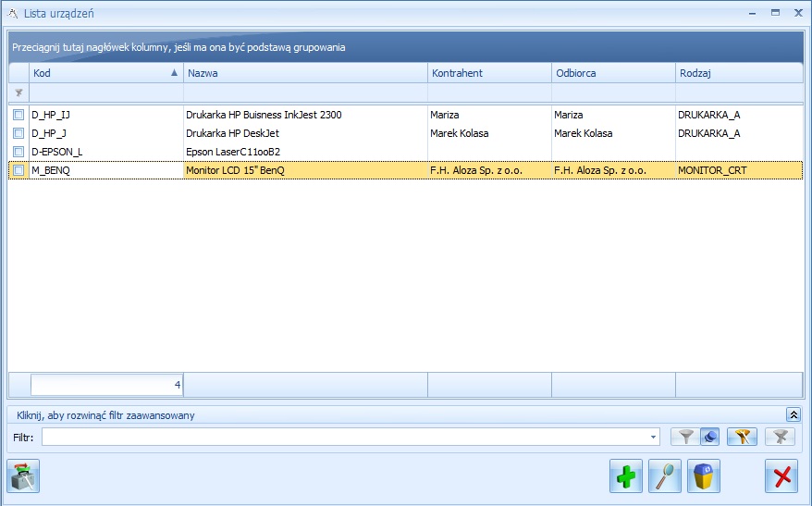
Task: Check the M_BENQ row checkbox
Action: click(x=18, y=170)
